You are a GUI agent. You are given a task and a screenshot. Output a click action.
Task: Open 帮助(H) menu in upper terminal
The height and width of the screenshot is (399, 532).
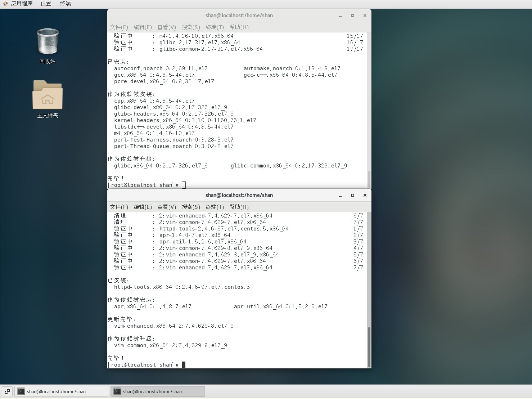[x=239, y=27]
